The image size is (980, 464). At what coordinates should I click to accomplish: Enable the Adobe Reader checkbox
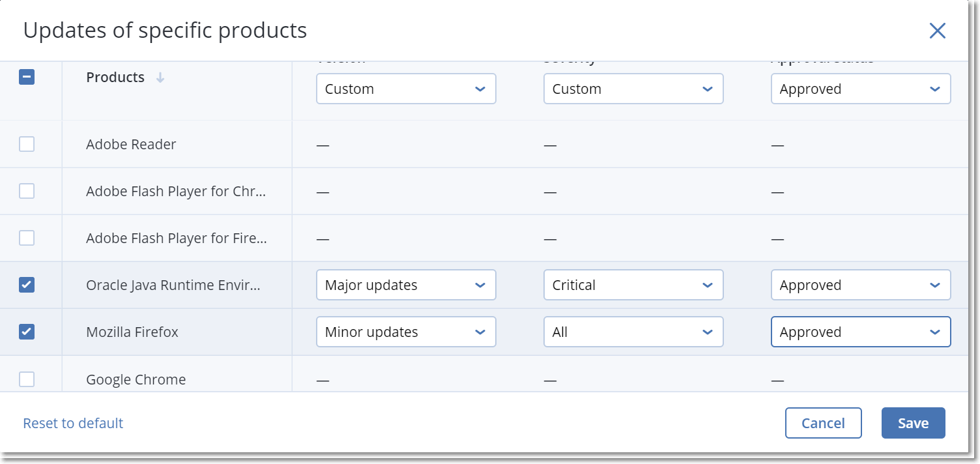(26, 144)
